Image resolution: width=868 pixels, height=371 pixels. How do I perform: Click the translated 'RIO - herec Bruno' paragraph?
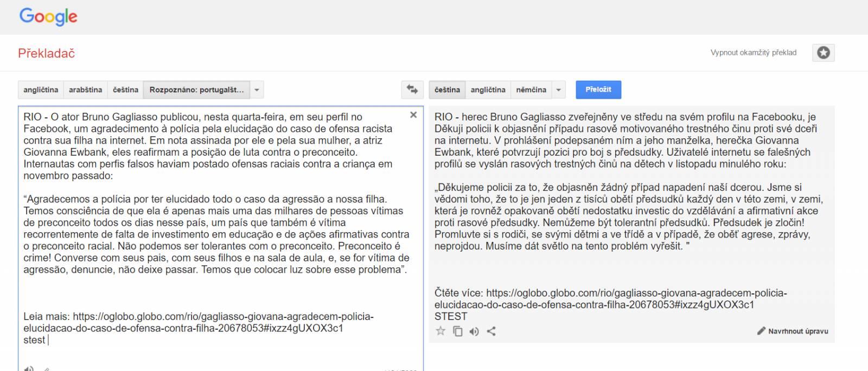(x=626, y=140)
